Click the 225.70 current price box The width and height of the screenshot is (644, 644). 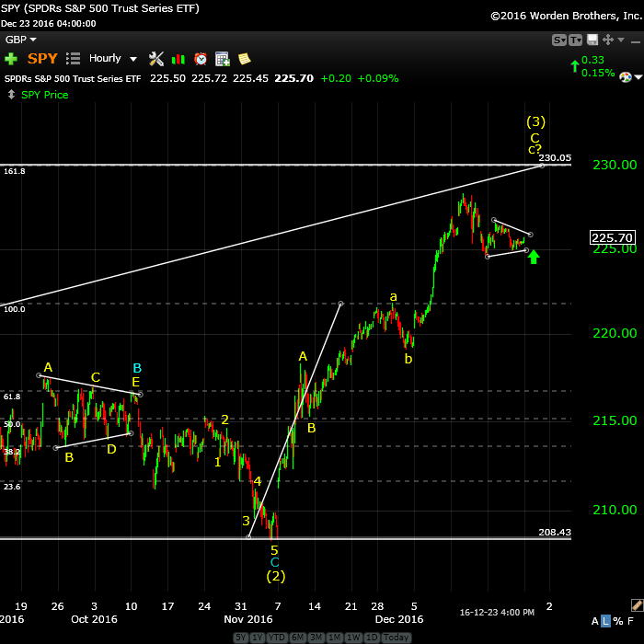613,237
